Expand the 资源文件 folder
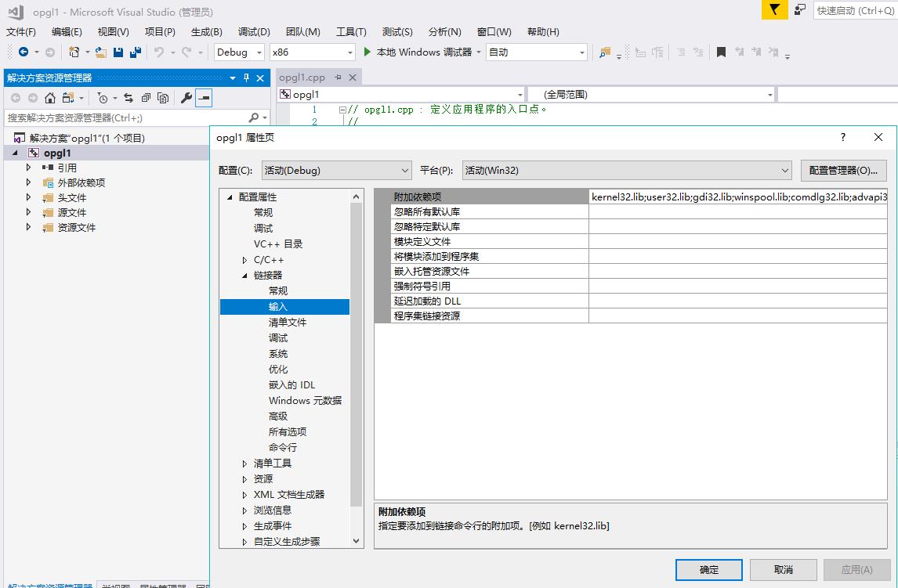Image resolution: width=898 pixels, height=588 pixels. (28, 227)
